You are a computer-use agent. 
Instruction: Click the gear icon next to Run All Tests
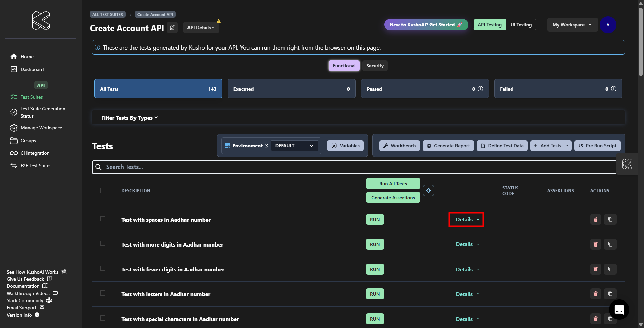428,190
